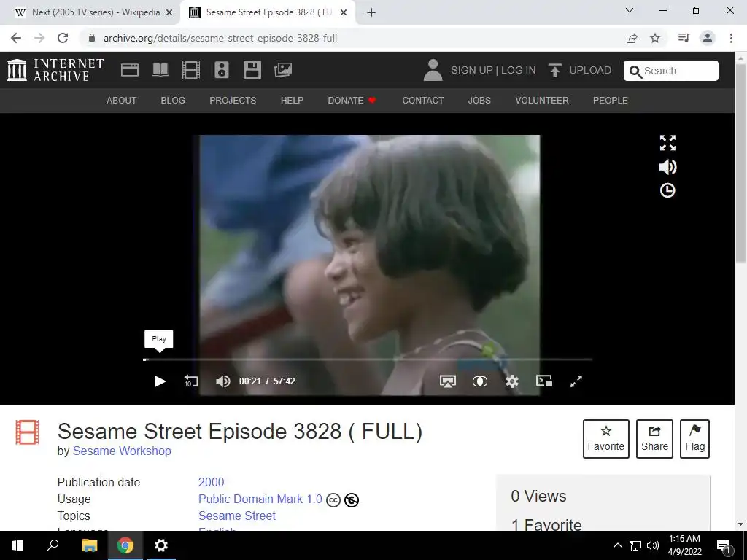
Task: Open the Windows Start menu
Action: tap(18, 545)
